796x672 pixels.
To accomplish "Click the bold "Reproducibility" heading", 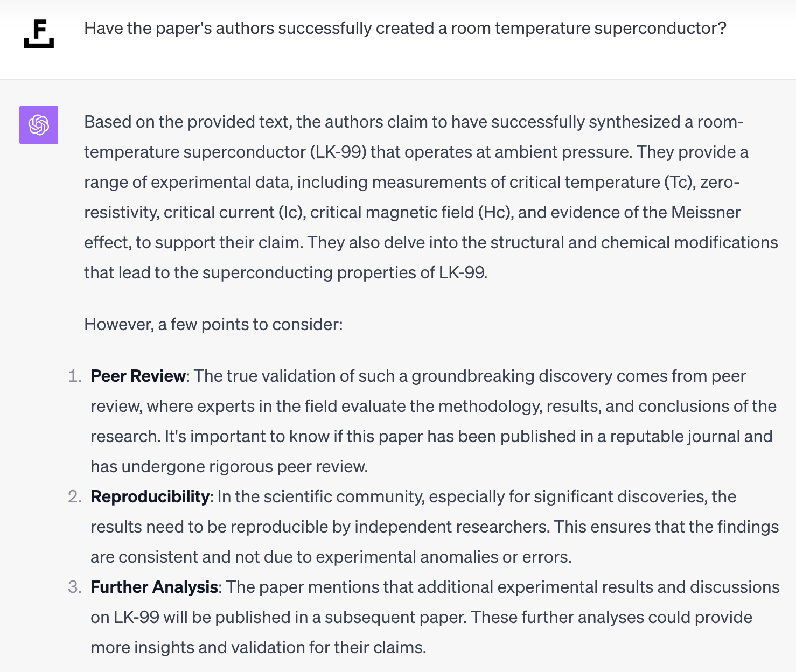I will [150, 496].
